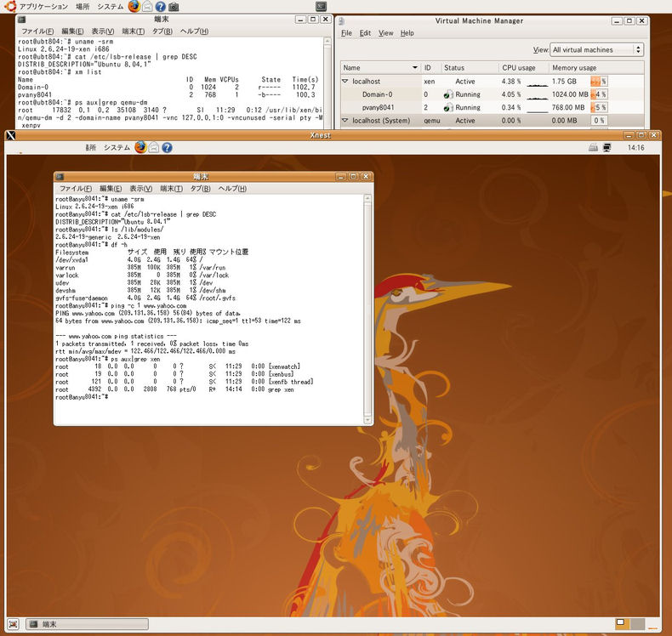Viewport: 672px width, 636px height.
Task: Launch Firefox from the top desktop panel
Action: pos(134,7)
